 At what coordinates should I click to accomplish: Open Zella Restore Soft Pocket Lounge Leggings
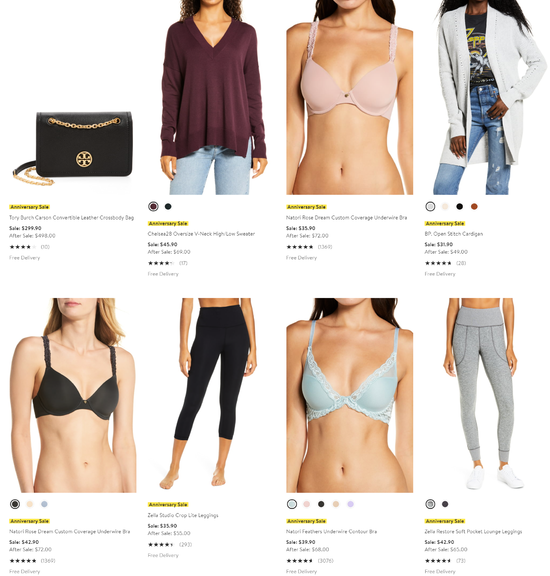click(x=473, y=531)
